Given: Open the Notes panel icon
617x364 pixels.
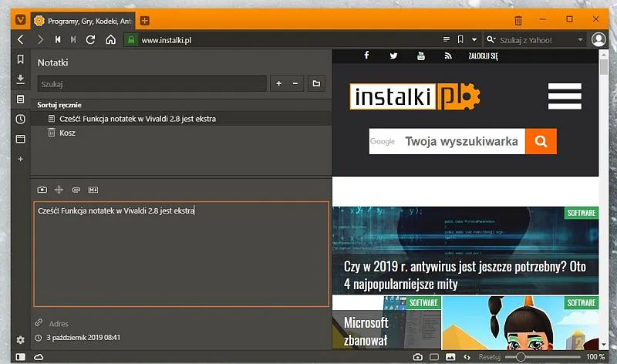Looking at the screenshot, I should point(21,99).
